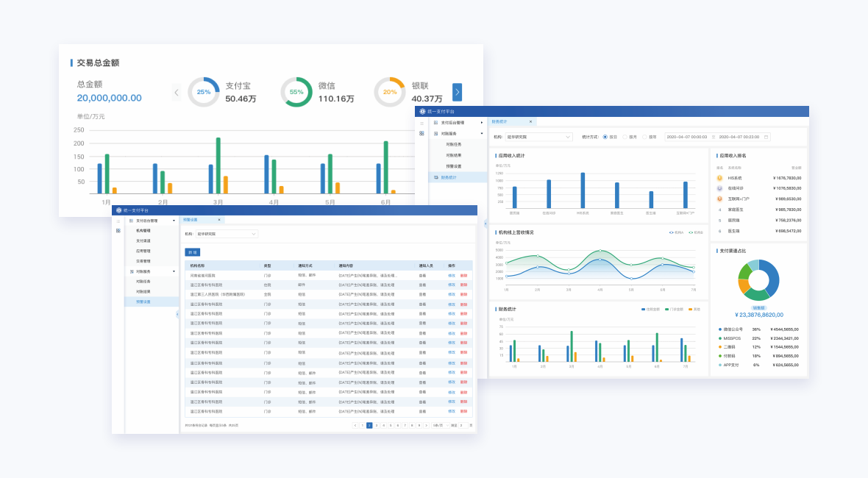Click the left arrow in 交易总金额 carousel

177,92
